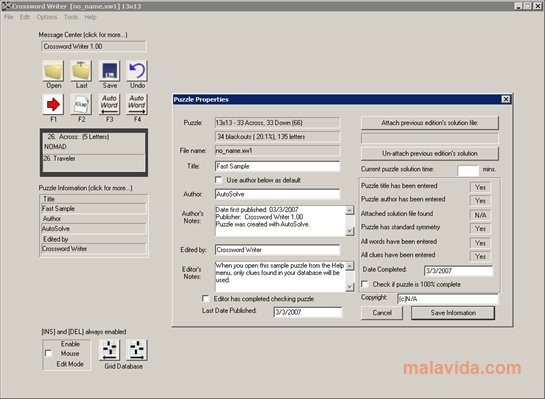545x399 pixels.
Task: Click the Crossword Writer title bar icon
Action: click(6, 6)
